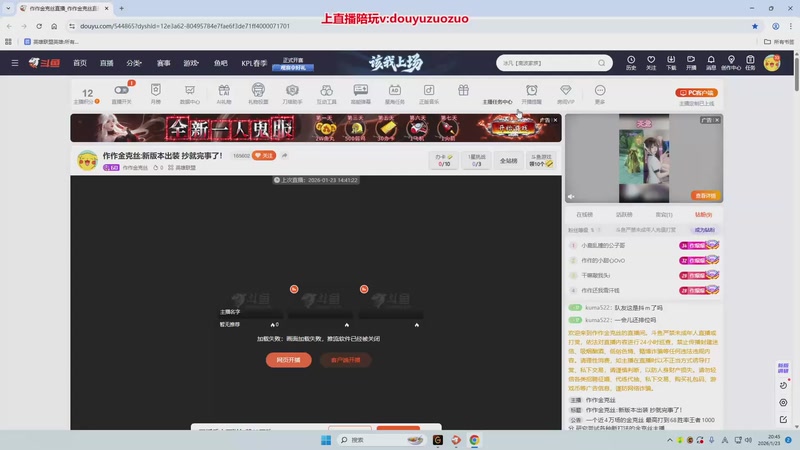Open the 鱼吧 nav item
Image resolution: width=800 pixels, height=450 pixels.
coord(220,63)
